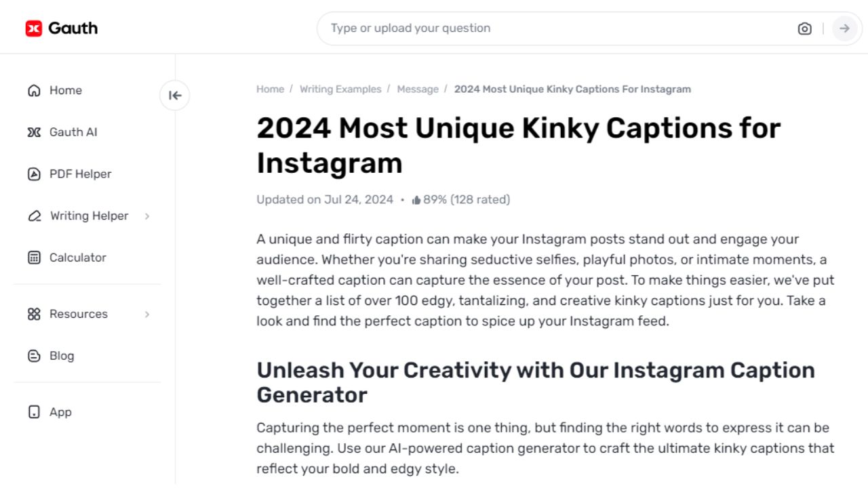Expand the Resources submenu
Screen dimensions: 868x488
(148, 314)
